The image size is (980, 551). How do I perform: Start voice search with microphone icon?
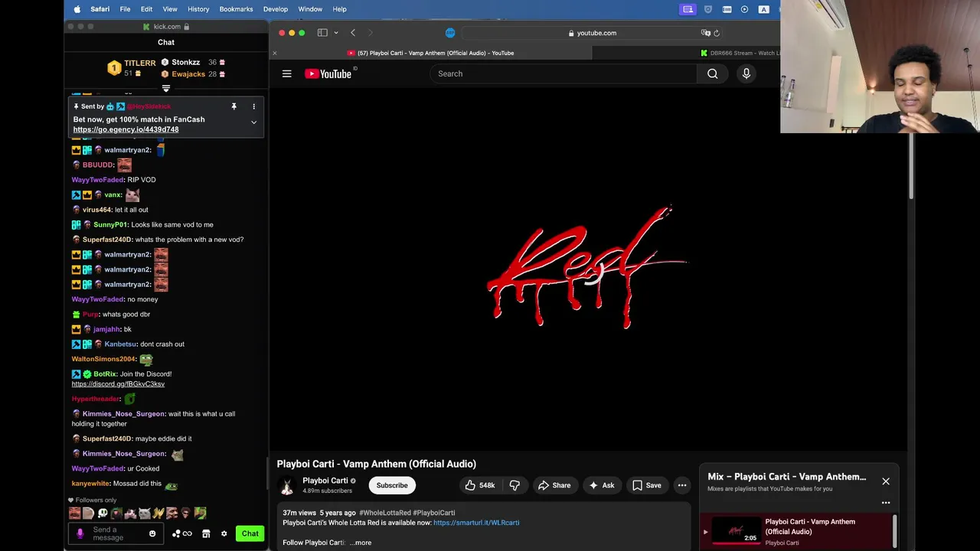point(746,73)
